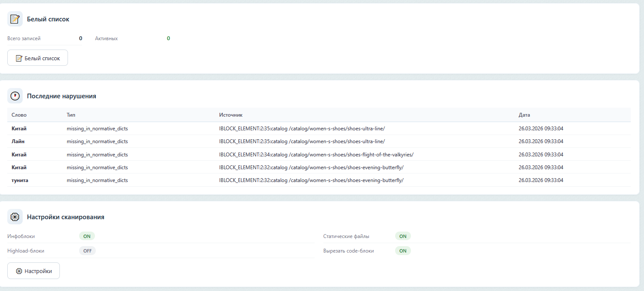The width and height of the screenshot is (644, 291).
Task: Click the notepad icon beside Белый список heading
Action: point(15,19)
